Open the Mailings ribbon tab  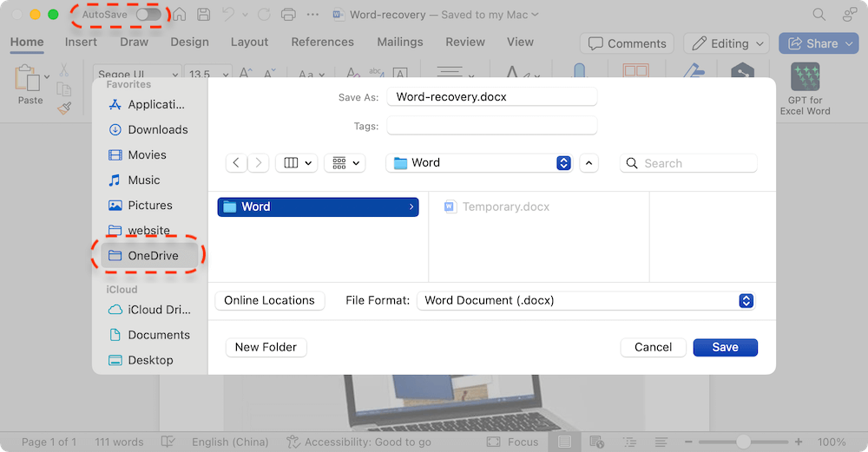(399, 42)
